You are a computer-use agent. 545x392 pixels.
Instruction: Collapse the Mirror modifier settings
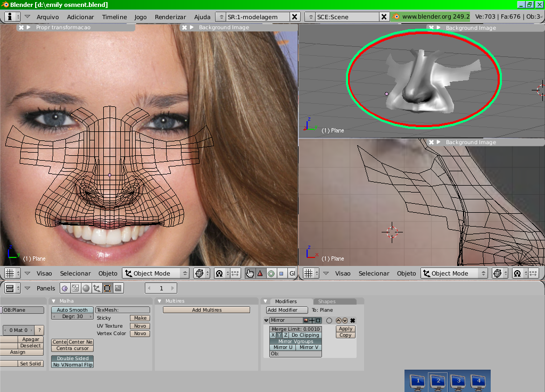267,321
